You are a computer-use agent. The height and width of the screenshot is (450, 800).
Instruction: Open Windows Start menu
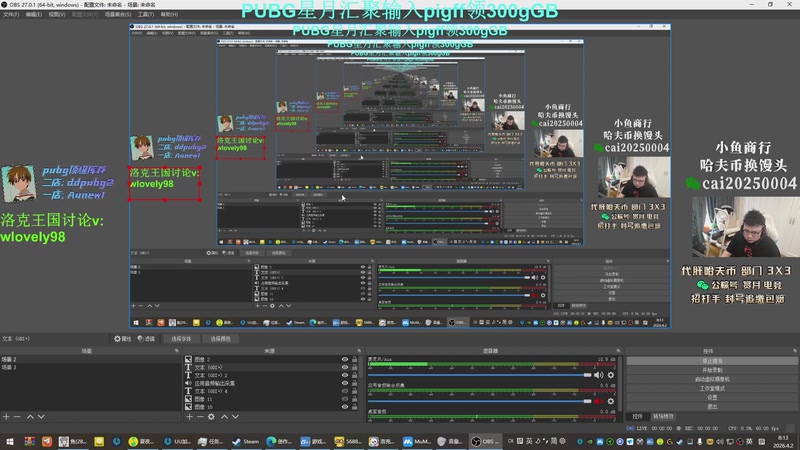10,441
